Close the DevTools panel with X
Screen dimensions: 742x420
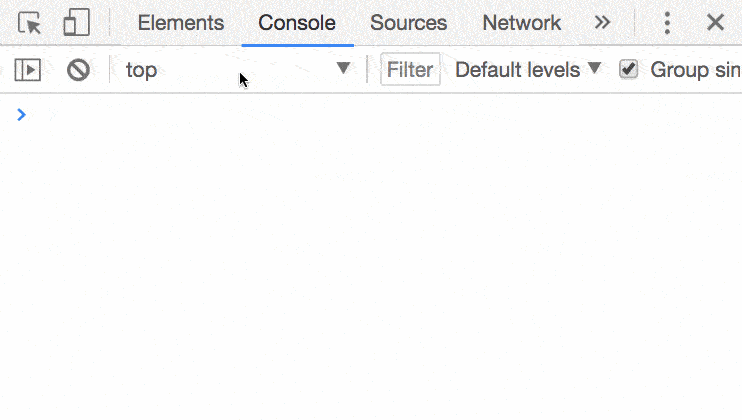pos(715,23)
